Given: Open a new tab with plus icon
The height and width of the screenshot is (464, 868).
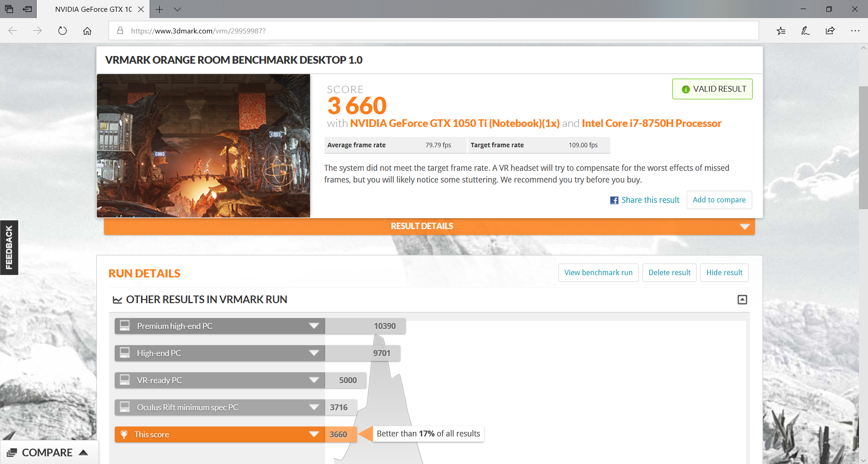Looking at the screenshot, I should tap(159, 9).
